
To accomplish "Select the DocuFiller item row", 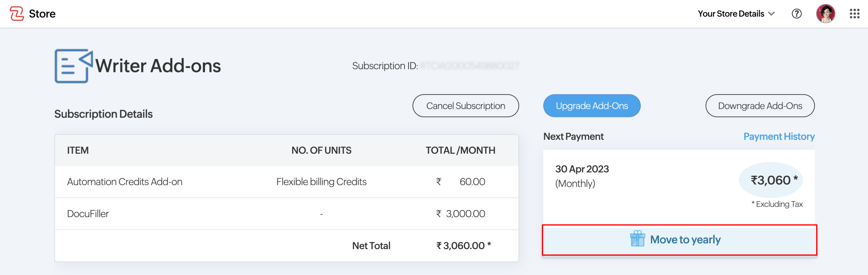I will tap(286, 214).
